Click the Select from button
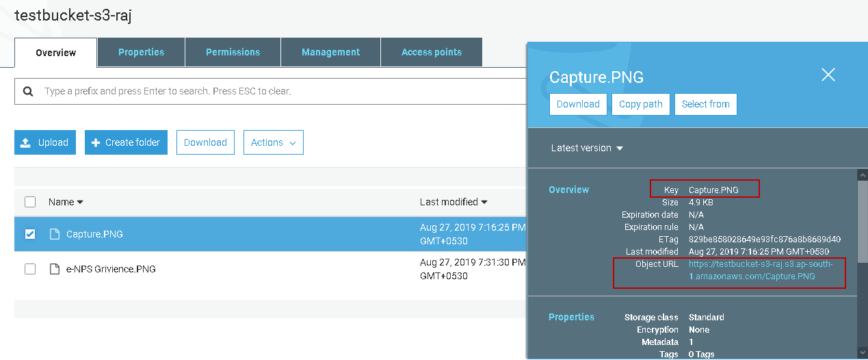 click(x=706, y=104)
